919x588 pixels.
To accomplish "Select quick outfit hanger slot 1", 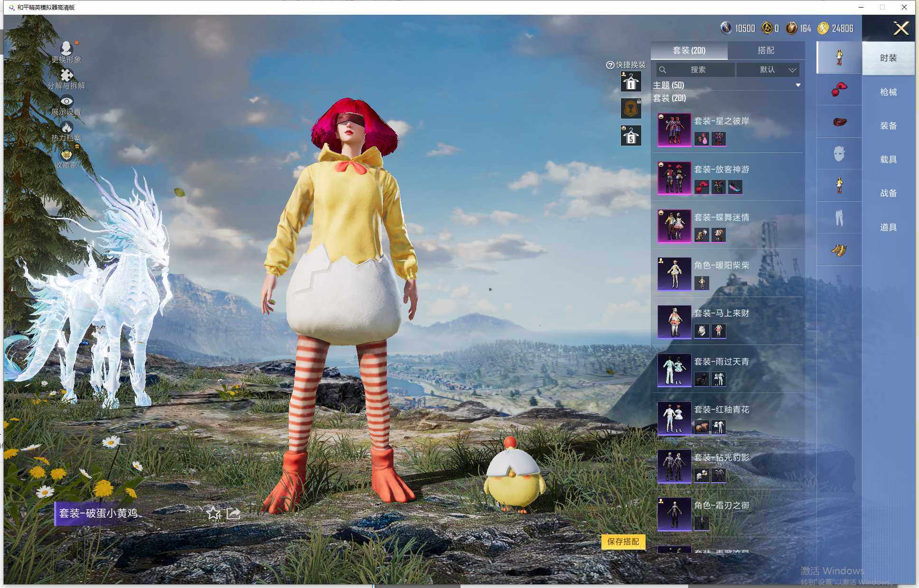I will (x=631, y=82).
